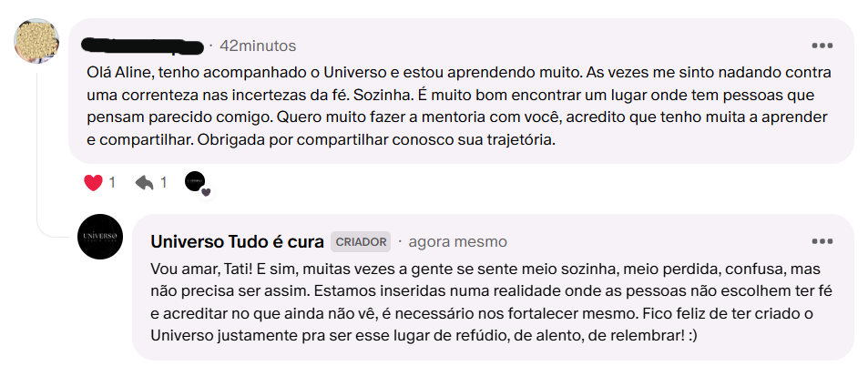Click the reply arrow icon under the comment

[144, 182]
